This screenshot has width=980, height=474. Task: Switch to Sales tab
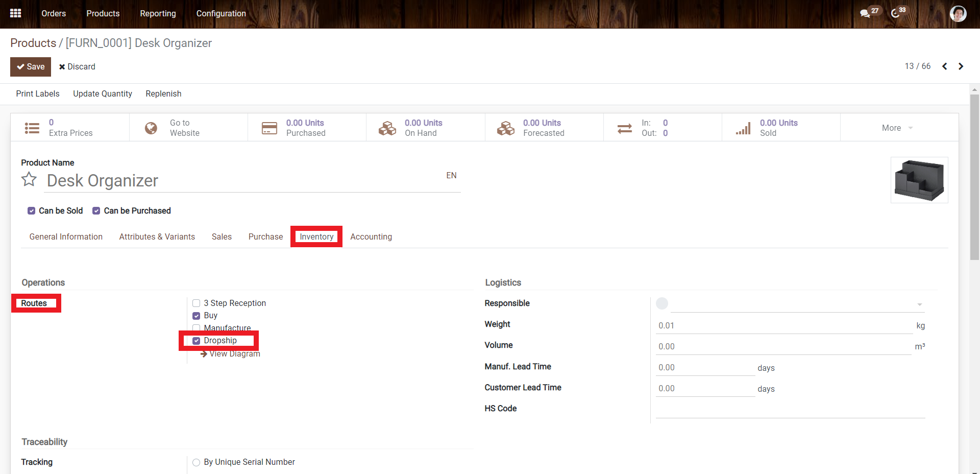coord(222,236)
